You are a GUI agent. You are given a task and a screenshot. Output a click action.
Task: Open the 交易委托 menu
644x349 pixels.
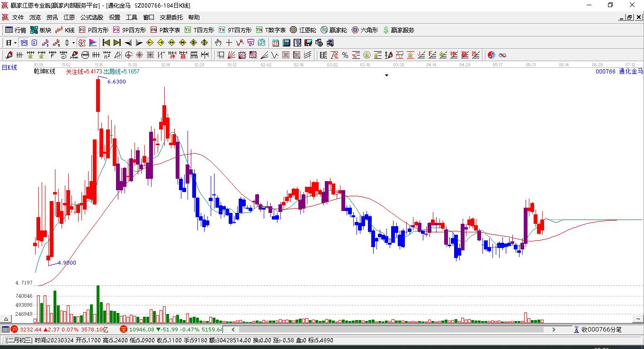coord(171,18)
